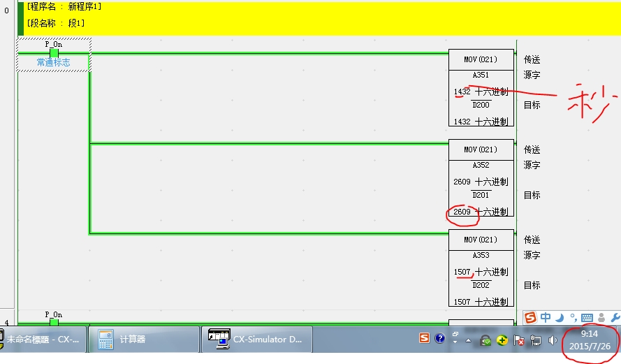Viewport: 621px width, 364px height.
Task: Click the 段名称 : 段1 header line
Action: tap(56, 23)
